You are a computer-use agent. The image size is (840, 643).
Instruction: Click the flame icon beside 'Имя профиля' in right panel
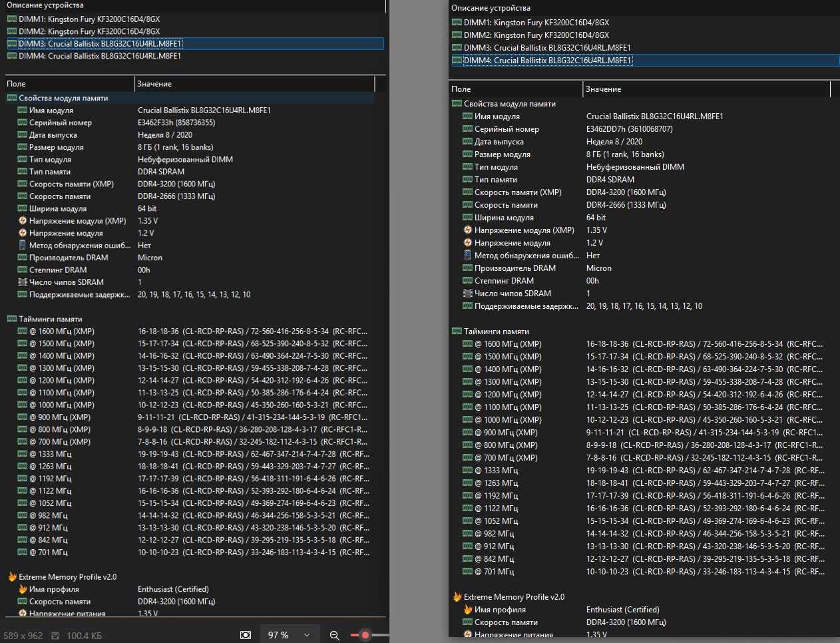point(468,610)
